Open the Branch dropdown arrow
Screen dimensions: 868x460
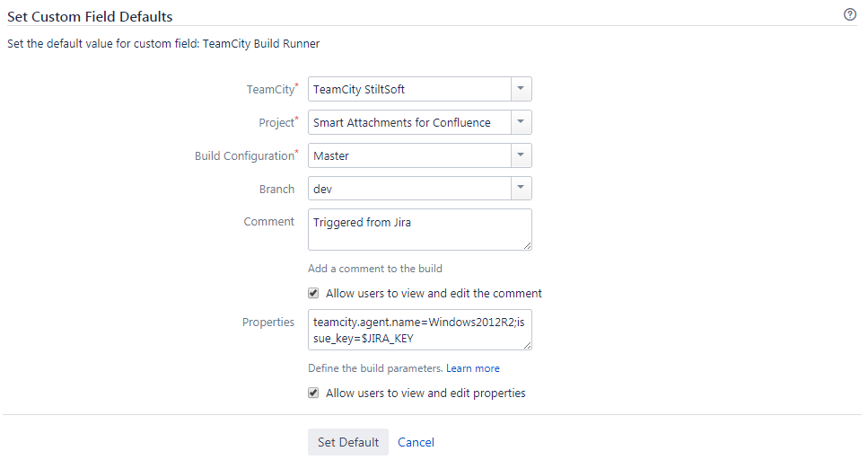(521, 189)
